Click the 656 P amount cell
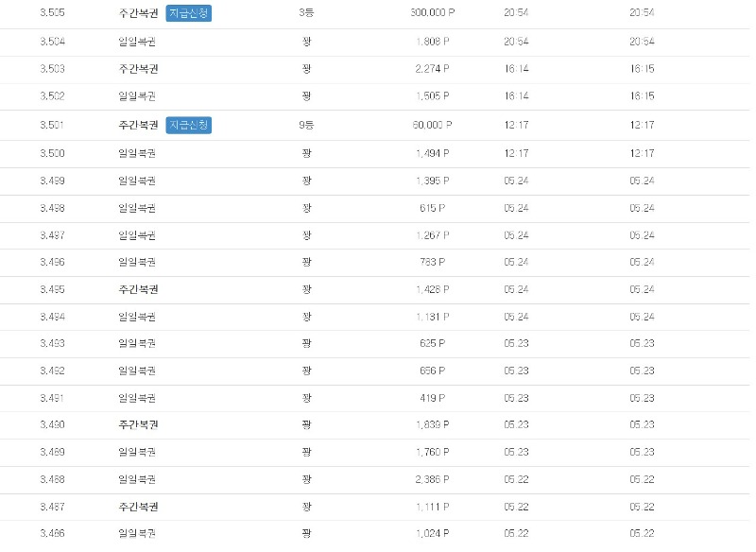Image resolution: width=756 pixels, height=552 pixels. [x=433, y=371]
